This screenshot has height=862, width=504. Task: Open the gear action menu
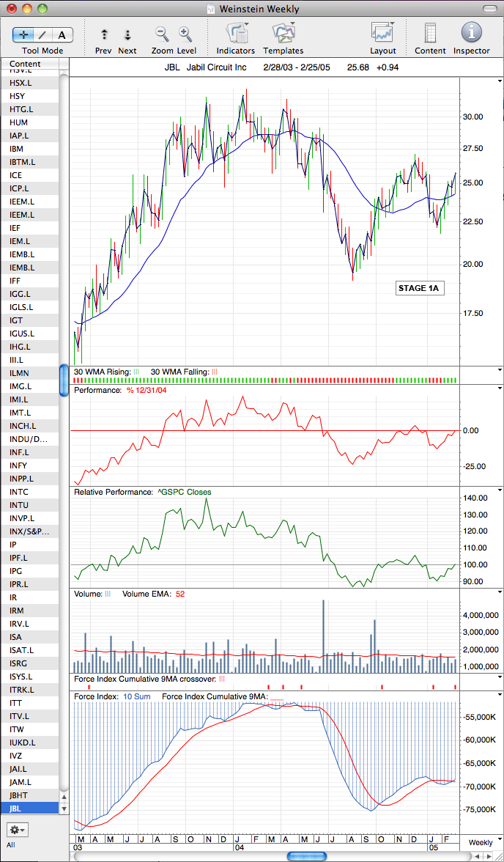click(x=17, y=829)
